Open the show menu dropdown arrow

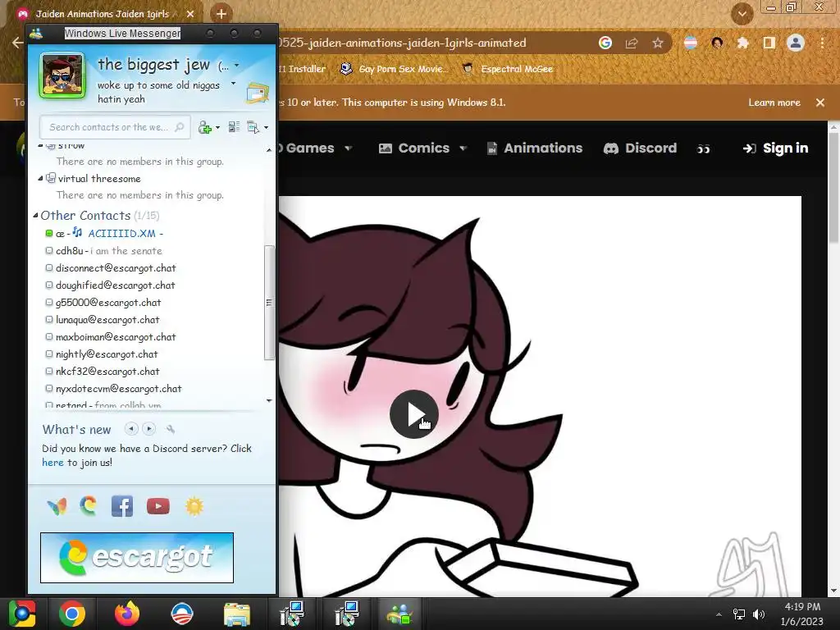[267, 127]
